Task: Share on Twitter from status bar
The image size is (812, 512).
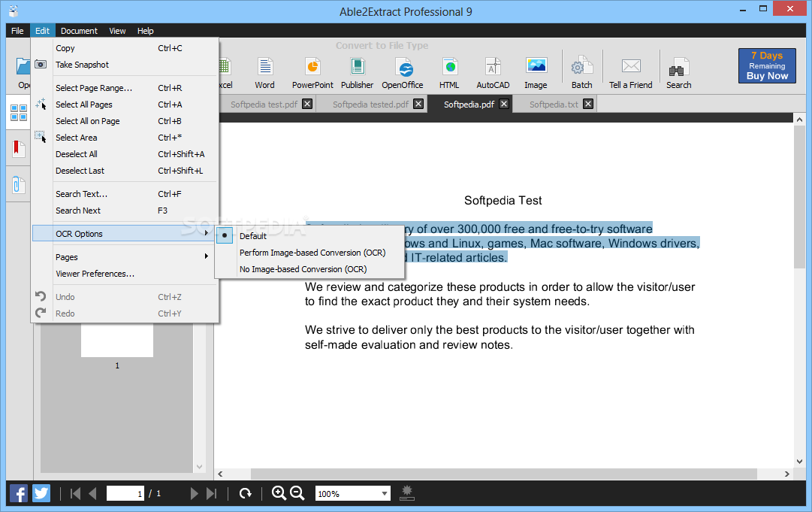Action: point(41,493)
